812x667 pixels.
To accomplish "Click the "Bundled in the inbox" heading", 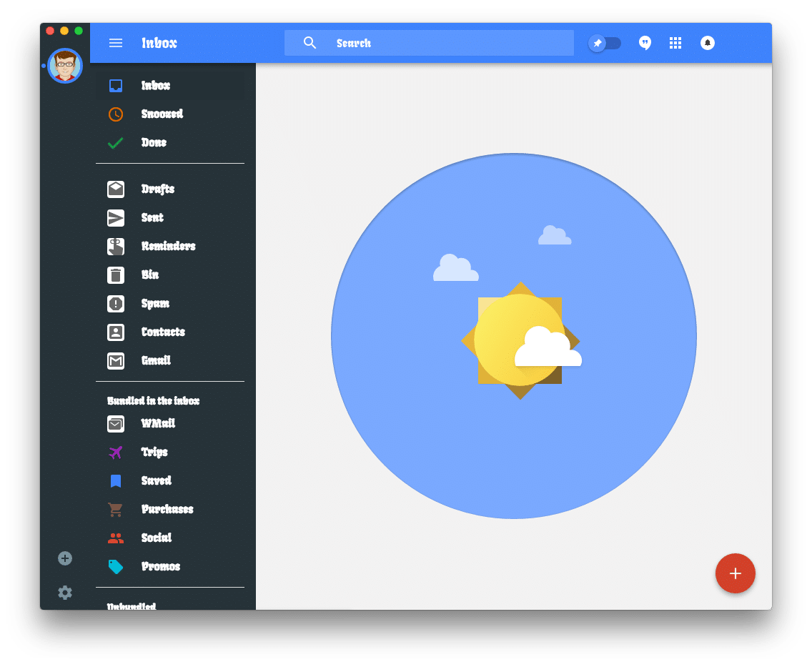I will [153, 401].
